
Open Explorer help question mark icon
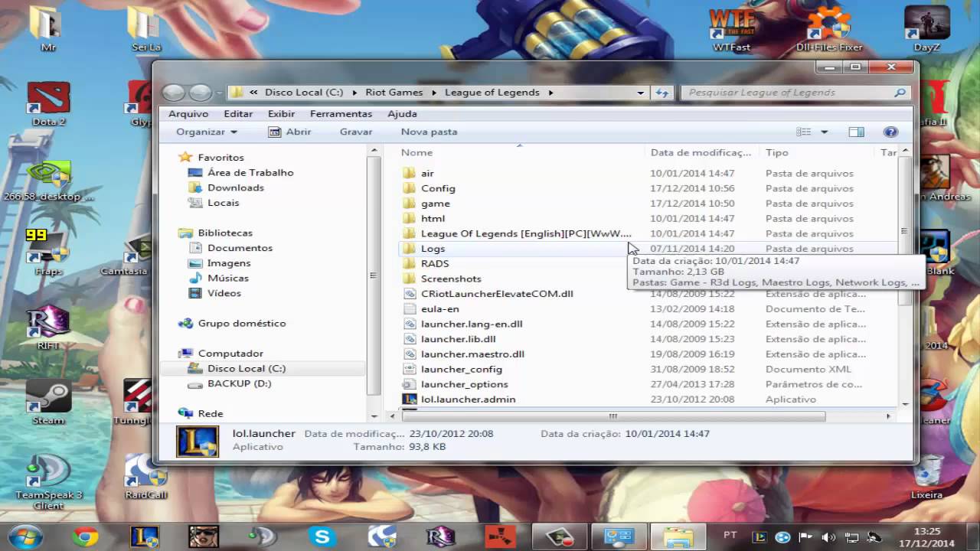tap(890, 132)
